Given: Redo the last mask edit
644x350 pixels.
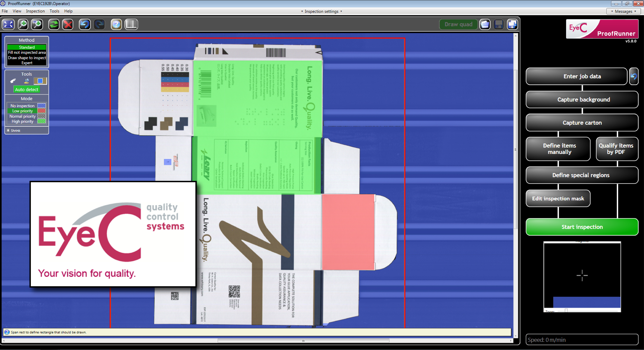Looking at the screenshot, I should (99, 24).
